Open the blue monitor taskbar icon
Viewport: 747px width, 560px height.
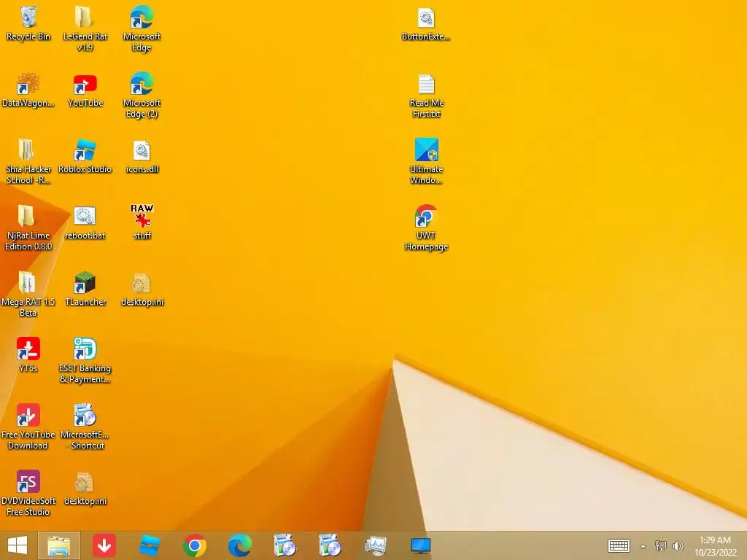pyautogui.click(x=421, y=545)
